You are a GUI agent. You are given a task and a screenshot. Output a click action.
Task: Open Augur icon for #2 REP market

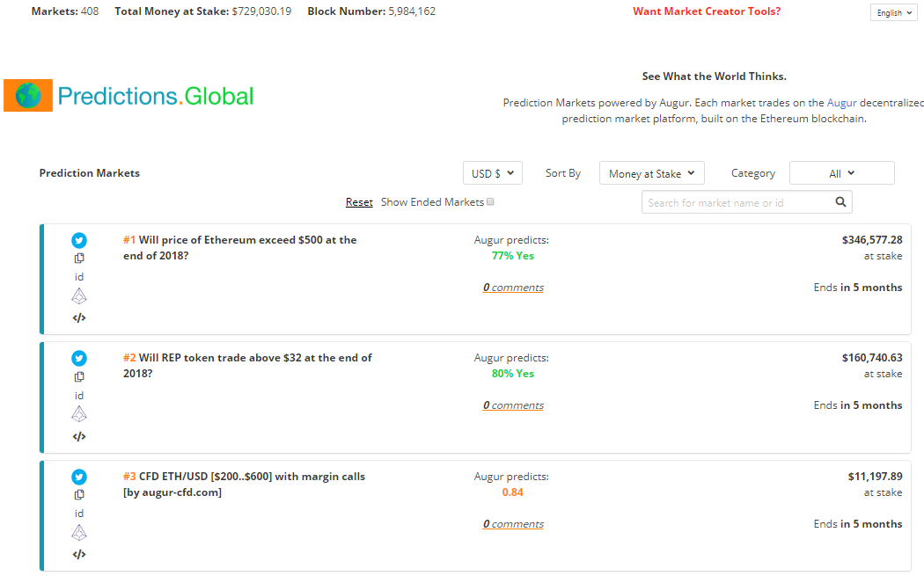tap(79, 414)
